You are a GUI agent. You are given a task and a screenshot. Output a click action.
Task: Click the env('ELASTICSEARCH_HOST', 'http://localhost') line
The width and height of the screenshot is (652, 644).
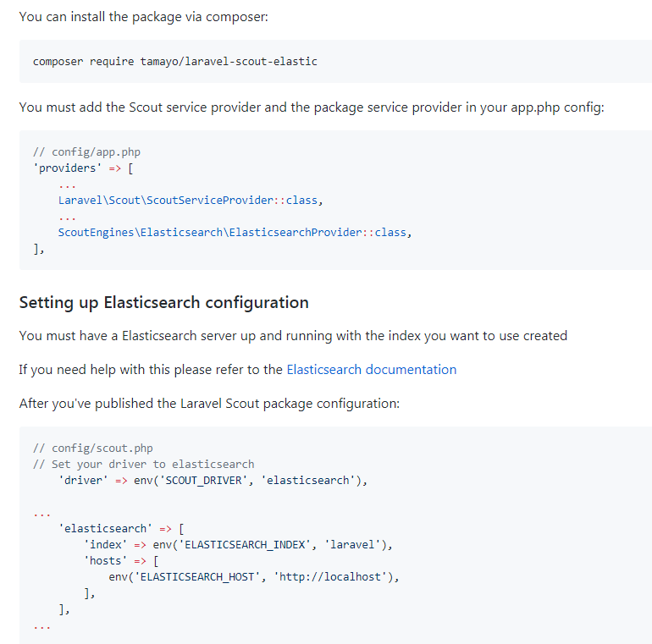[254, 577]
